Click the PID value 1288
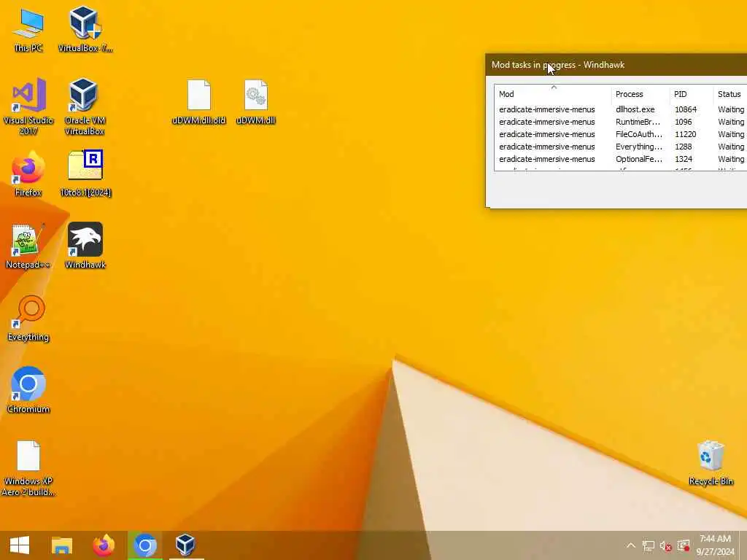Viewport: 747px width, 560px height. (x=683, y=147)
